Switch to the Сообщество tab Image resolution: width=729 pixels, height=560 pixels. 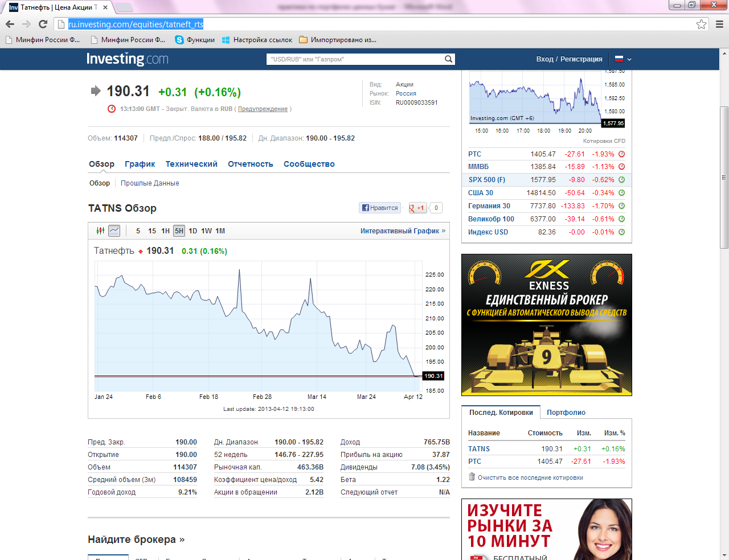[x=309, y=164]
